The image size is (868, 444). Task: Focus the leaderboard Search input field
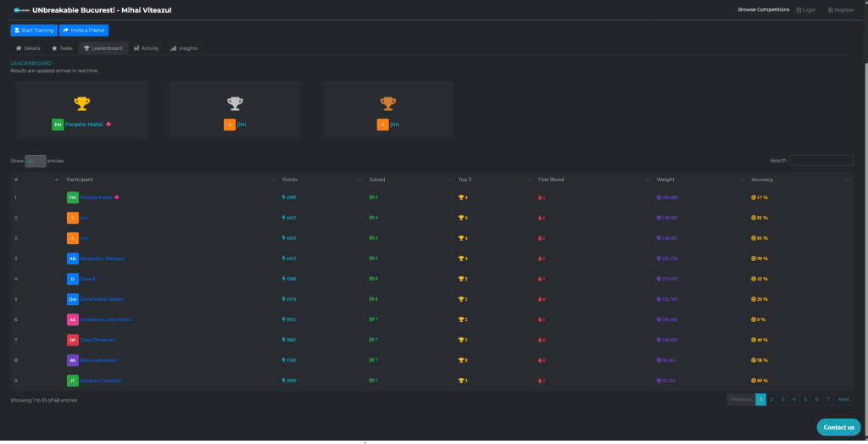coord(821,160)
